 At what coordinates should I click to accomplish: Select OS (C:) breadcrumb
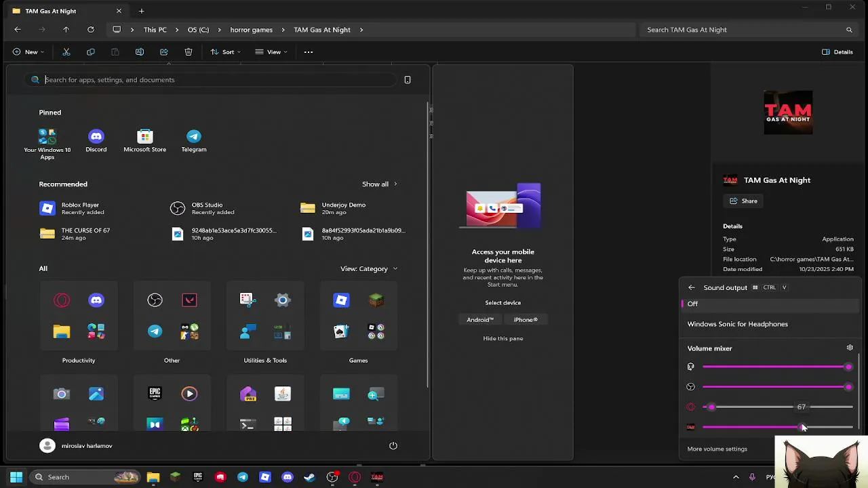coord(198,30)
